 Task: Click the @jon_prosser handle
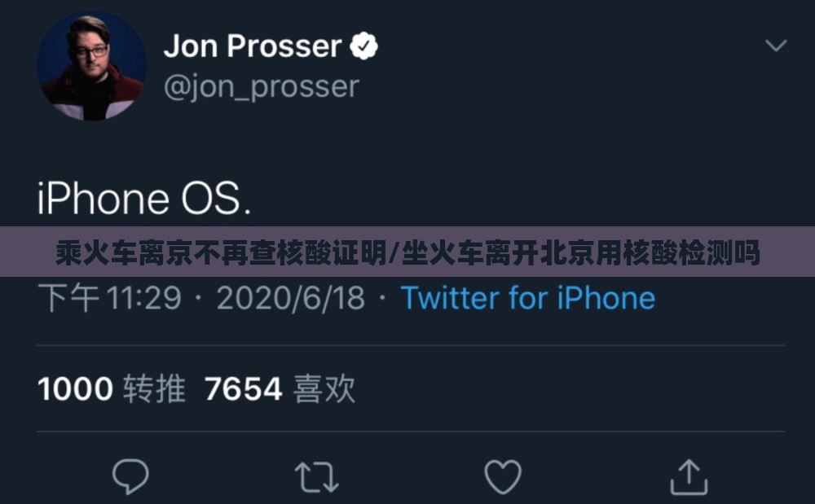262,86
